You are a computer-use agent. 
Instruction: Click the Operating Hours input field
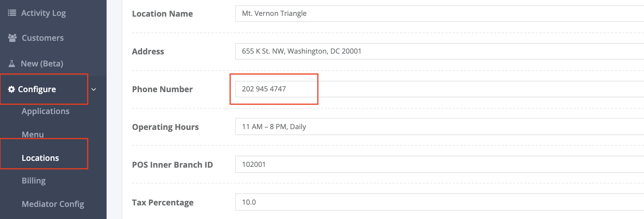pyautogui.click(x=440, y=127)
